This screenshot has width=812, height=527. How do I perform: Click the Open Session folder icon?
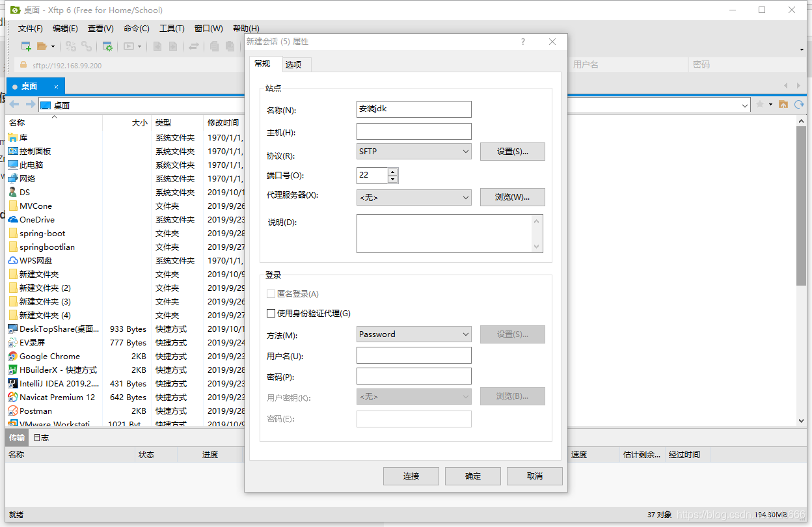click(x=42, y=46)
